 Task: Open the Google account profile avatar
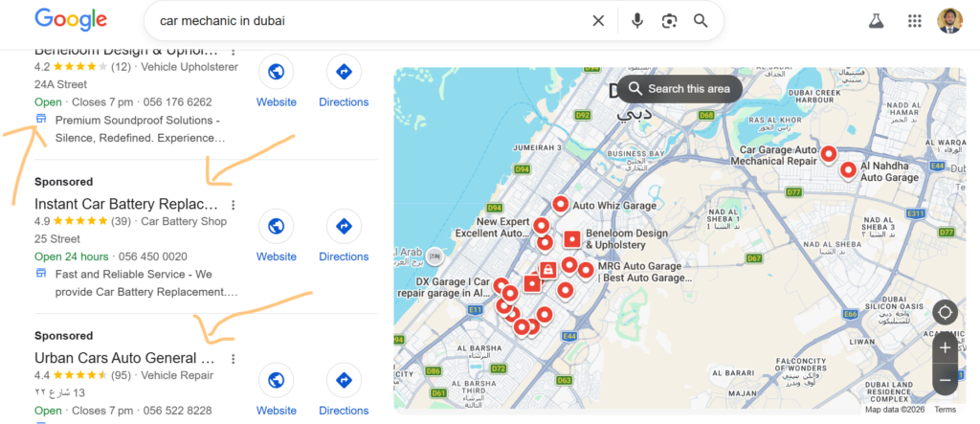tap(950, 21)
